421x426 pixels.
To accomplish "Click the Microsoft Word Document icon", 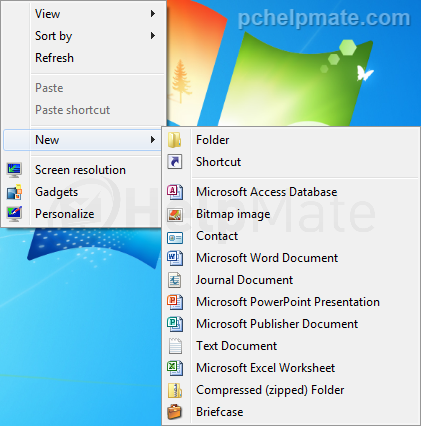I will tap(175, 258).
